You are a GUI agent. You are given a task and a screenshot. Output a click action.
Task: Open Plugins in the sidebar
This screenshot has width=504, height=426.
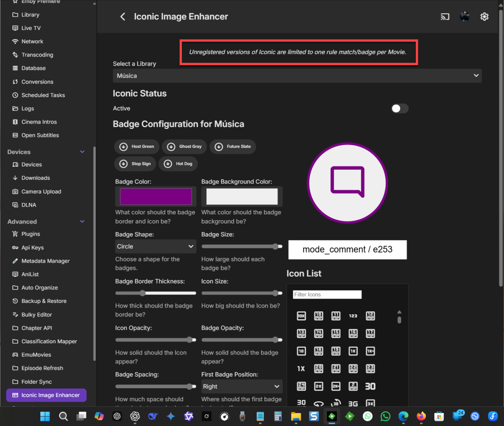[x=31, y=234]
